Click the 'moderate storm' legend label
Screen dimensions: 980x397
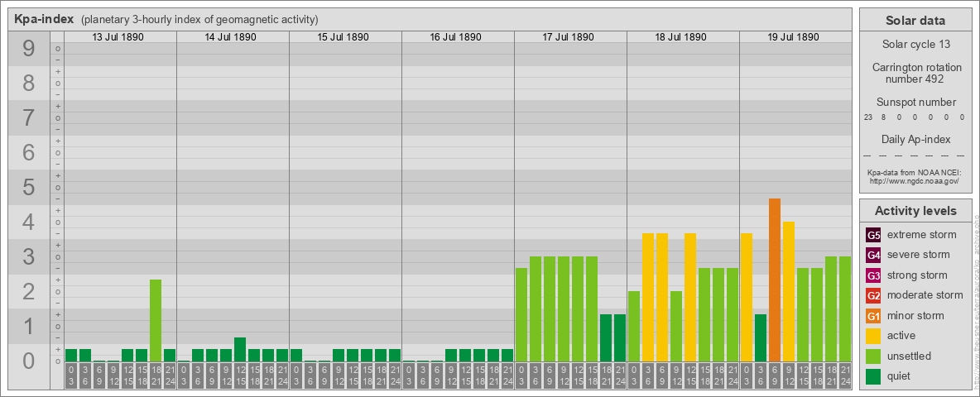tap(925, 295)
